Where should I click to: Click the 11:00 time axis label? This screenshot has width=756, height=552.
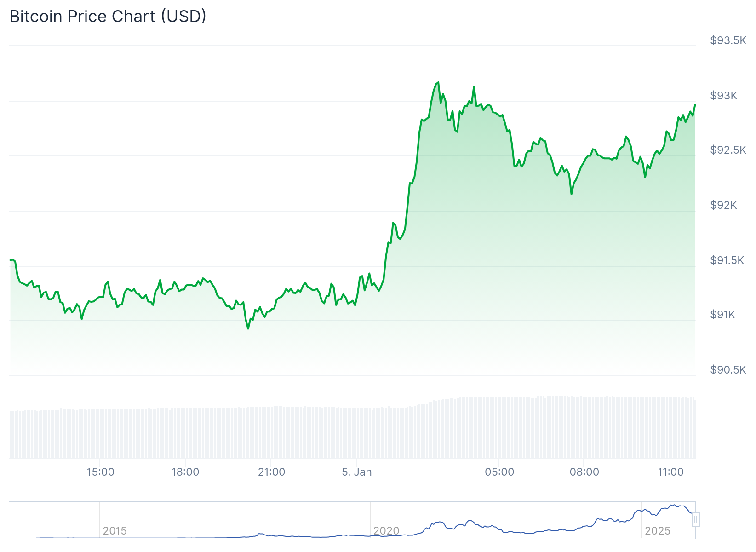670,472
